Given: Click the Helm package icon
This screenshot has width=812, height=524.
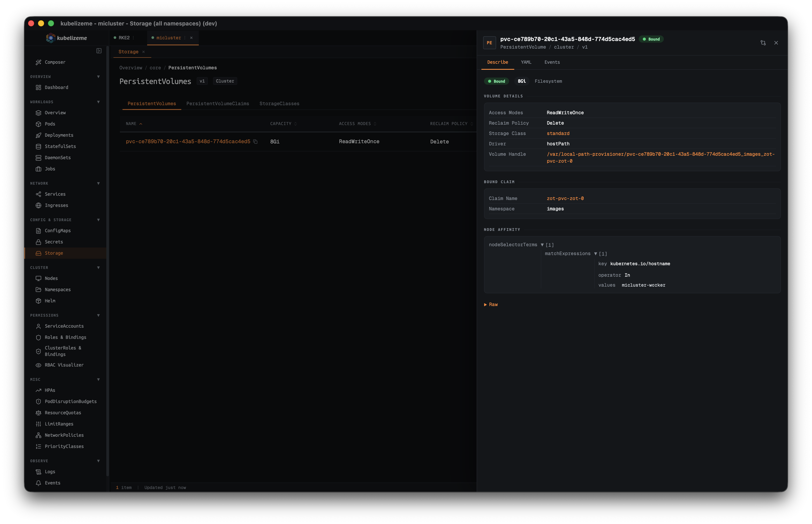Looking at the screenshot, I should click(38, 301).
